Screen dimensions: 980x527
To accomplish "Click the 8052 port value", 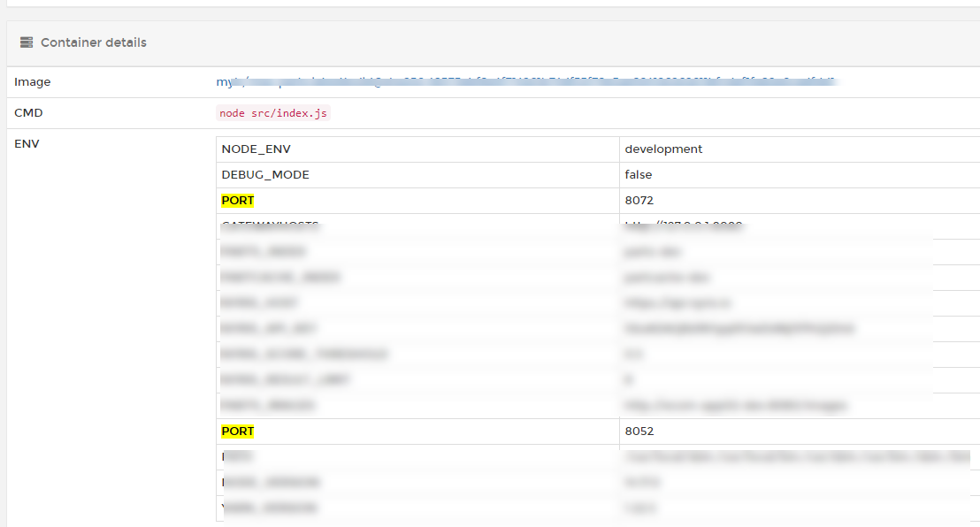I will pyautogui.click(x=639, y=432).
